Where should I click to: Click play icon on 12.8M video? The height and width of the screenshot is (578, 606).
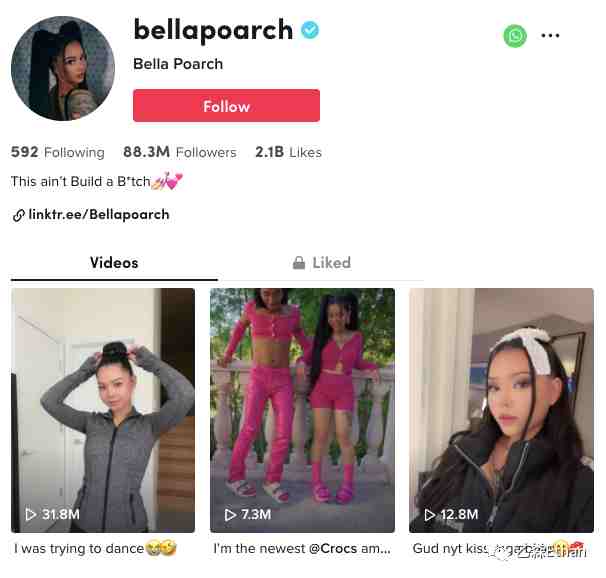pos(429,515)
